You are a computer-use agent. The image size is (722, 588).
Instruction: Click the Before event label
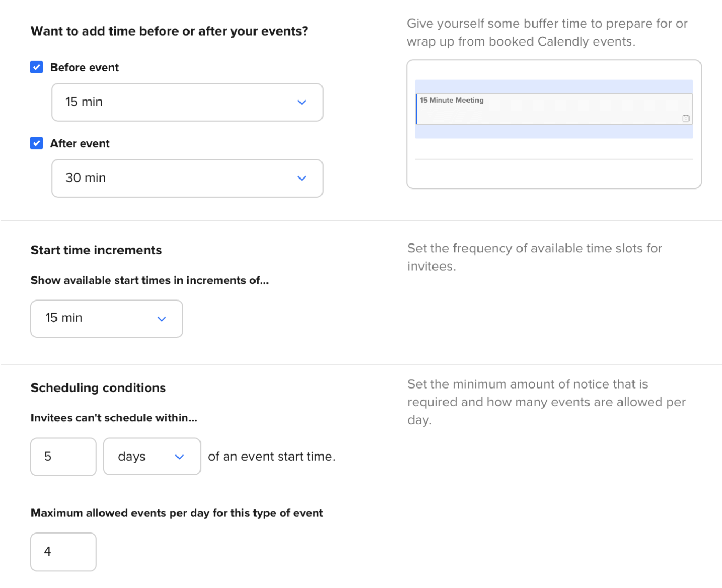point(84,68)
